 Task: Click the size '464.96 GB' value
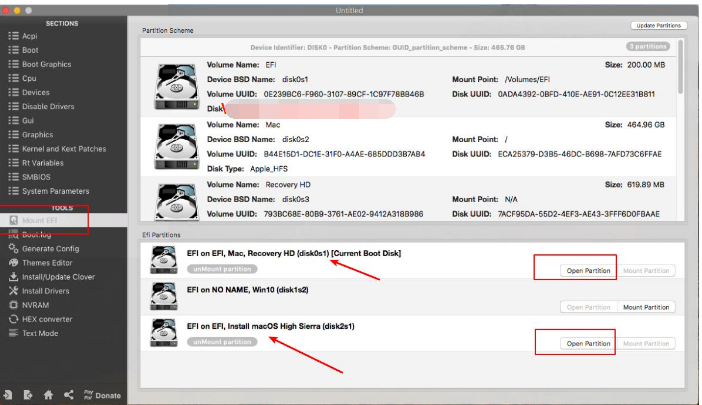coord(646,125)
